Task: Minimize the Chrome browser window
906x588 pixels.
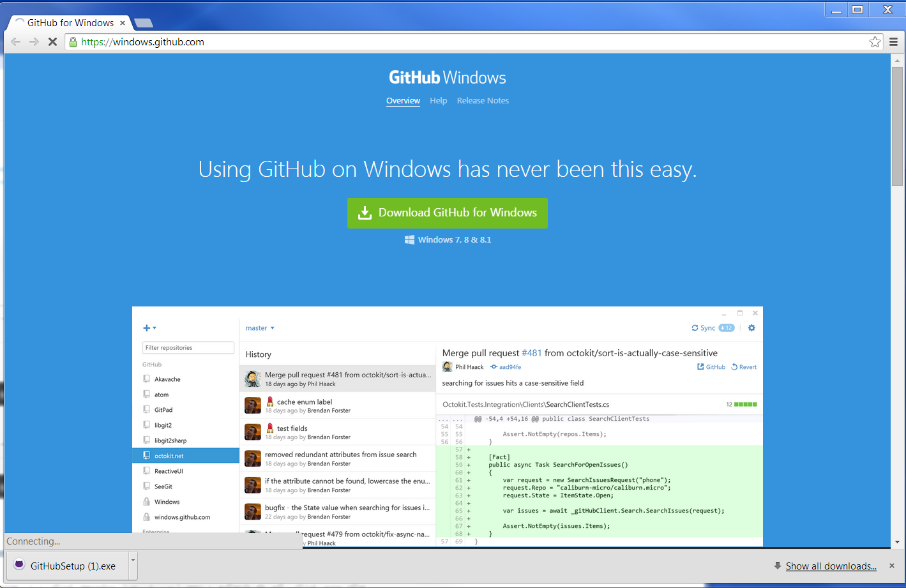Action: [x=836, y=10]
